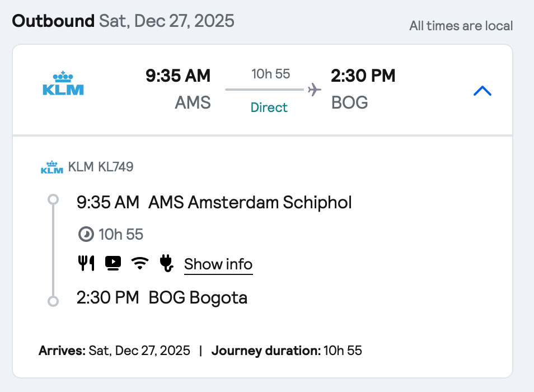Click the large KLM airline logo
Image resolution: width=534 pixels, height=392 pixels.
pos(63,83)
